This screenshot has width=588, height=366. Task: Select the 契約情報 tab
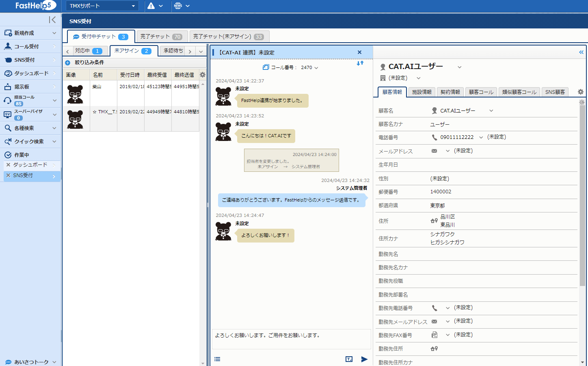[450, 92]
